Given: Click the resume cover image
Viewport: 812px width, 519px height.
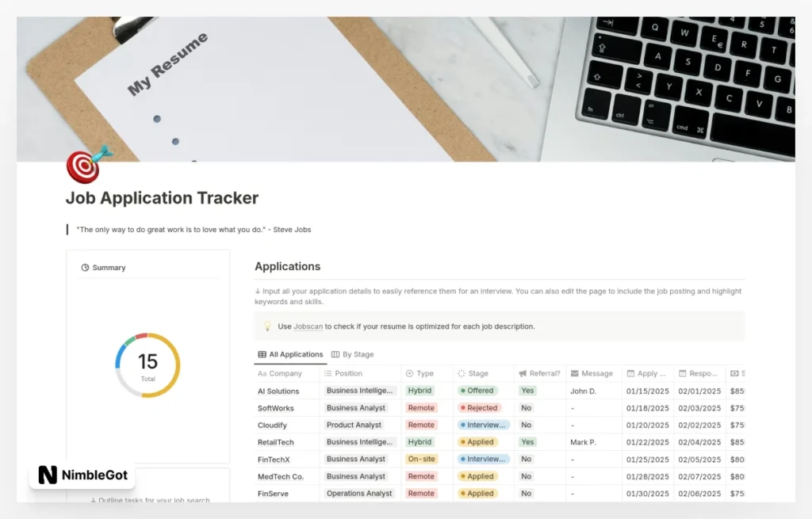Looking at the screenshot, I should point(405,89).
